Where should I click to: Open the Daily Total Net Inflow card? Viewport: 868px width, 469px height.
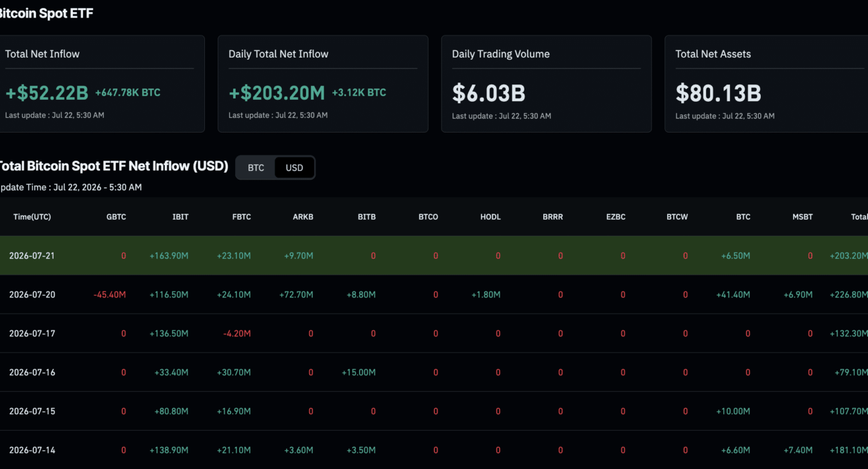(x=323, y=84)
